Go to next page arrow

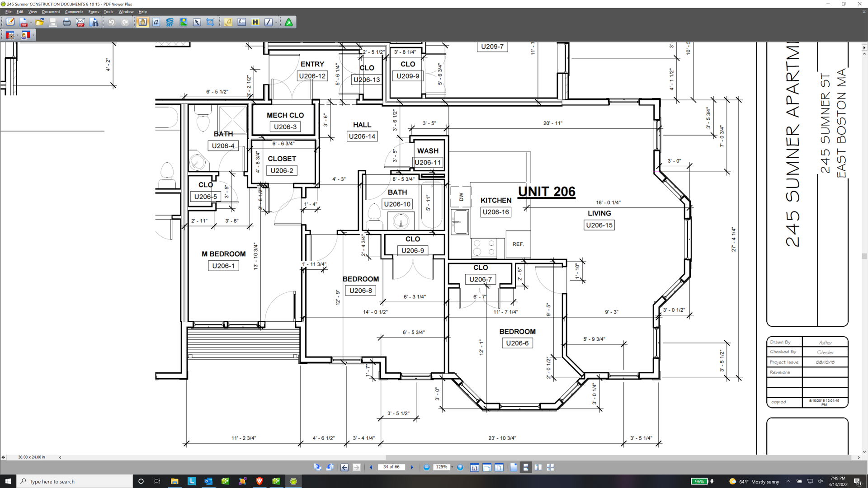412,467
